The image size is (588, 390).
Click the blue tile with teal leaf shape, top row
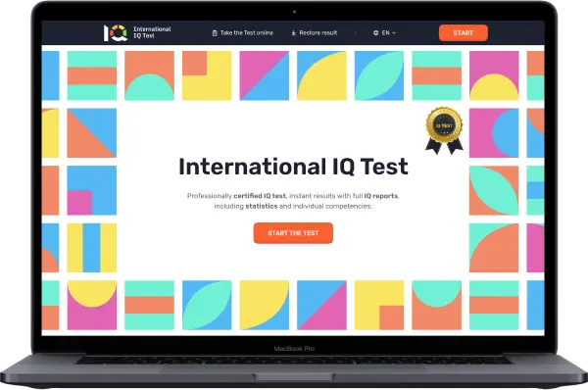coord(379,75)
